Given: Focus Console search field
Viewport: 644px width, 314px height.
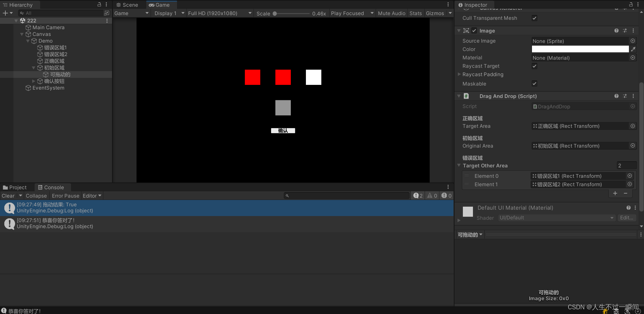Looking at the screenshot, I should 347,196.
